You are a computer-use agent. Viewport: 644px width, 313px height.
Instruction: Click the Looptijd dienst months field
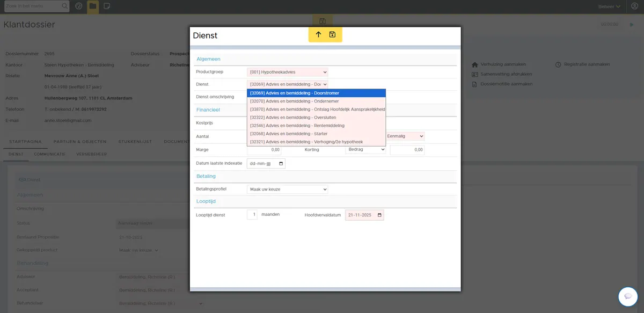252,215
